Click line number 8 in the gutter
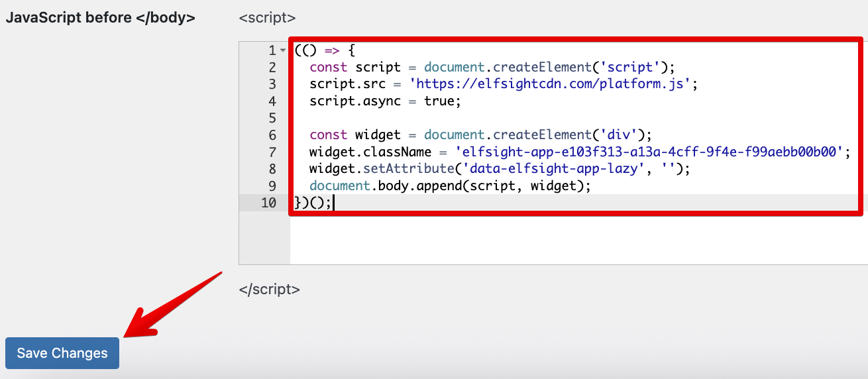This screenshot has width=868, height=379. click(x=272, y=169)
